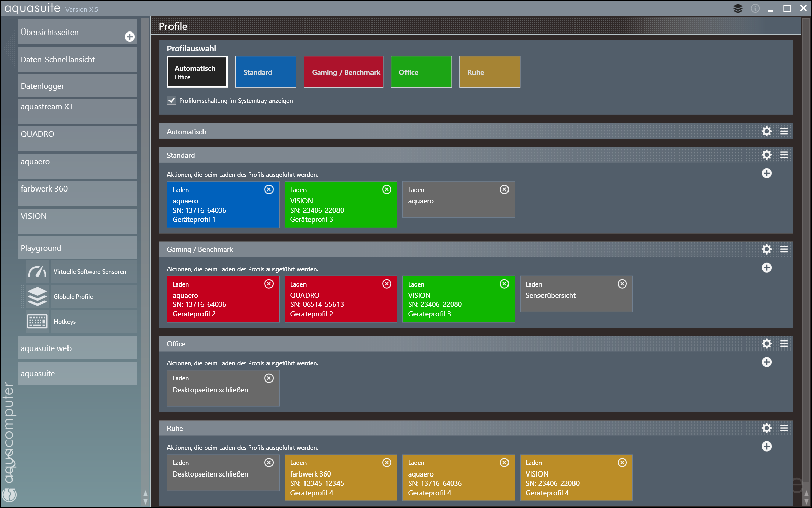
Task: Collapse Gaming / Benchmark section hamburger menu
Action: (x=784, y=249)
